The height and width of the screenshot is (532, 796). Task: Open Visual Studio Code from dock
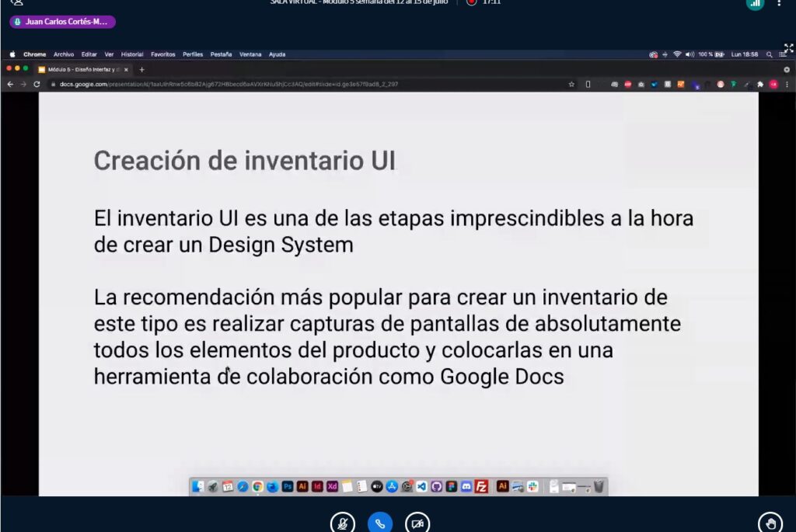coord(421,487)
